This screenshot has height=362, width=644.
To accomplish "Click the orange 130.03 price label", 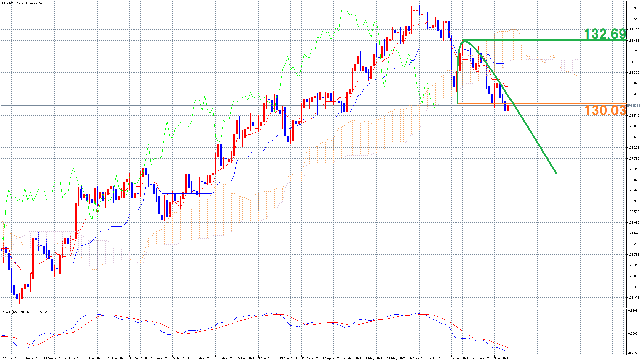I will [x=605, y=110].
